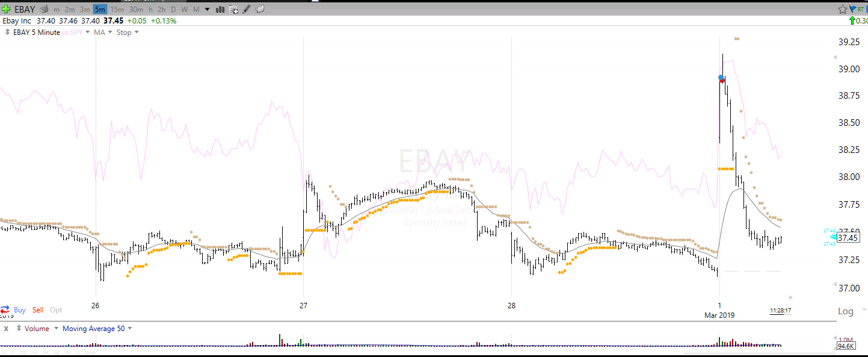Click the 'EBAY 5 Minute' plot label
The width and height of the screenshot is (868, 357).
coord(37,33)
